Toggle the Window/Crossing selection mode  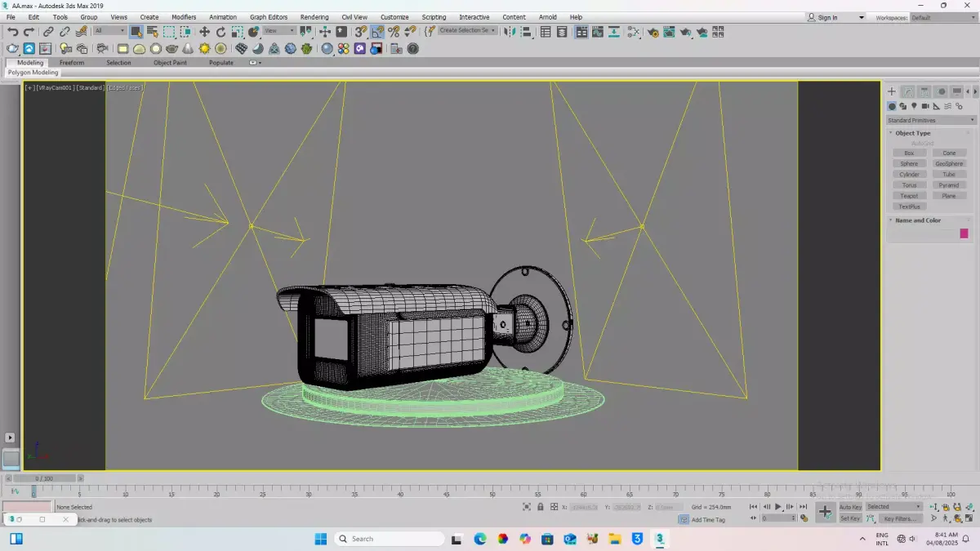pos(186,32)
